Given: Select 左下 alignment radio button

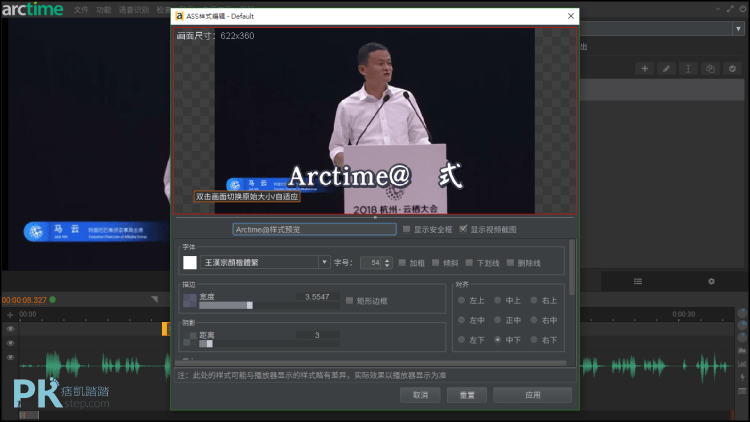Looking at the screenshot, I should click(x=462, y=340).
